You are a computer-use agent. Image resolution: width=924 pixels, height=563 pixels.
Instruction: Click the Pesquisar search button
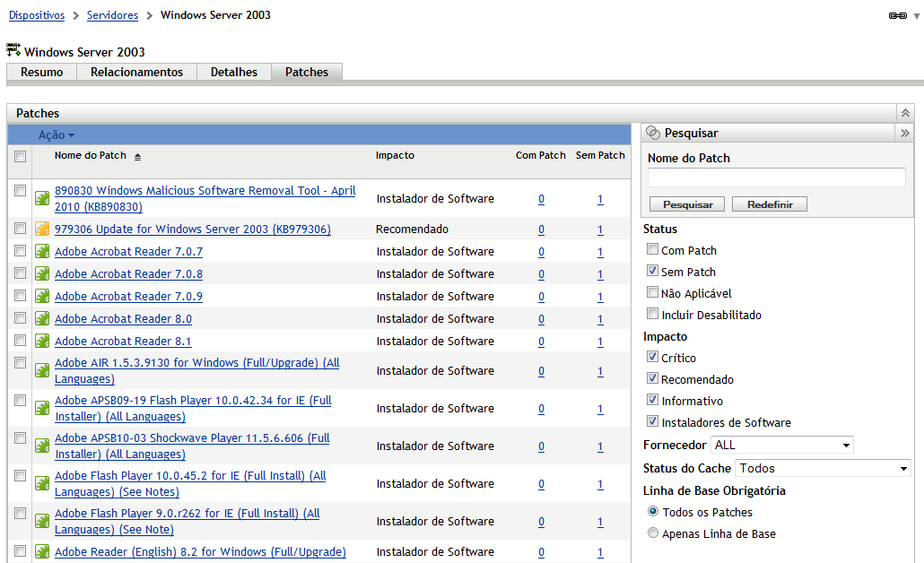(x=686, y=204)
